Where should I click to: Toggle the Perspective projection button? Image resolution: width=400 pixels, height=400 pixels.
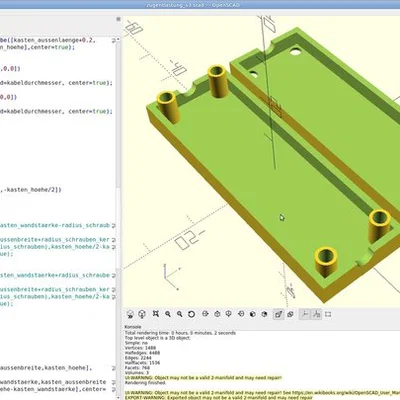(x=278, y=314)
